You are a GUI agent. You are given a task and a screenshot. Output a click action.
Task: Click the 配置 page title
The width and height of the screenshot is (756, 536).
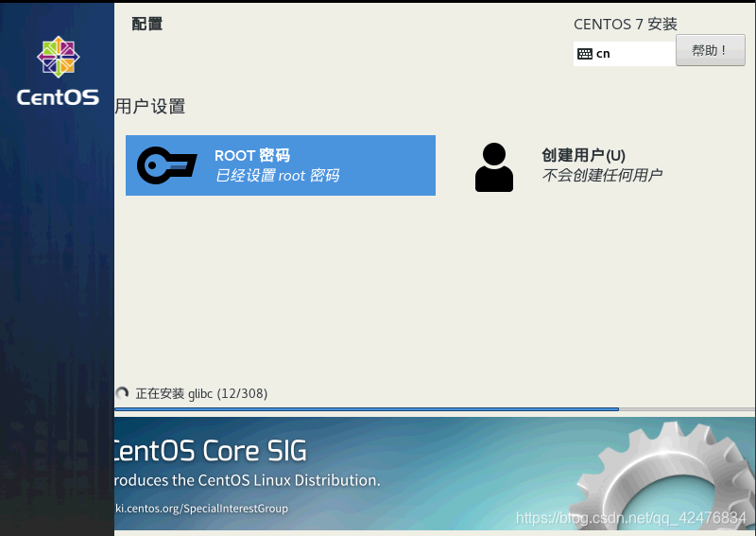pos(147,24)
